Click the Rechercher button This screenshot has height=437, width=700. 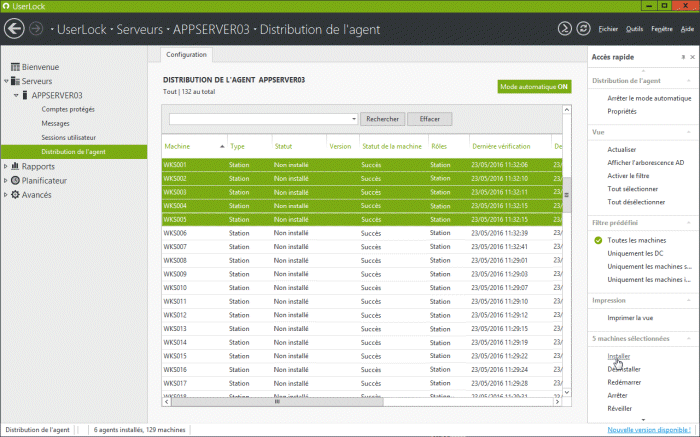coord(382,119)
